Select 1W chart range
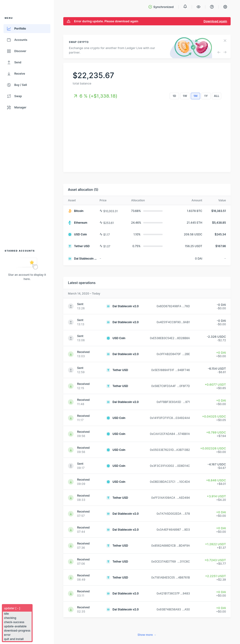Screen dimensions: 240x644 (185, 96)
